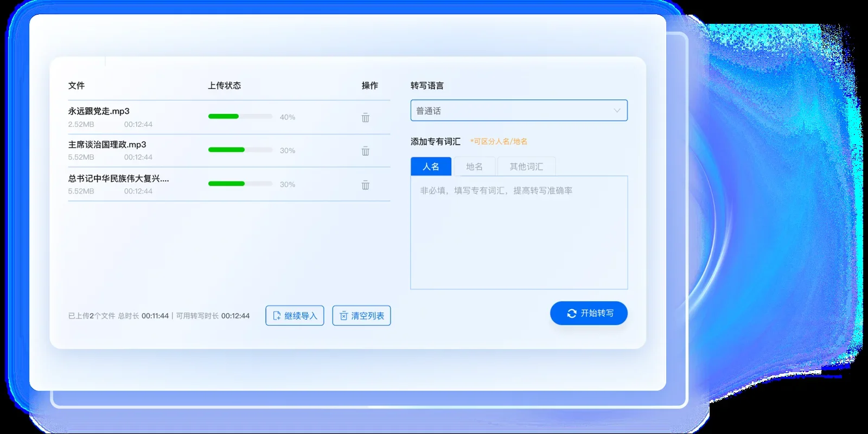Click the dropdown chevron arrow beside 普通话
The width and height of the screenshot is (868, 434).
[617, 111]
